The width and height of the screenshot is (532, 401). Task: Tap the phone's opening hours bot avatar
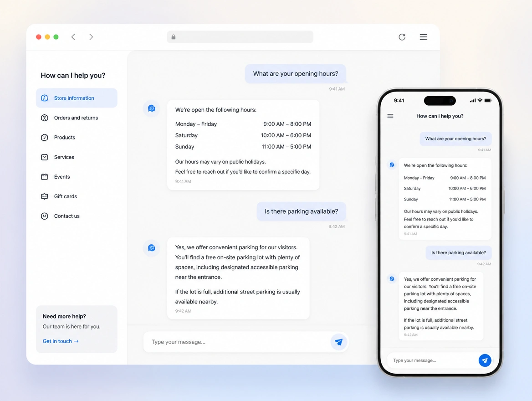(392, 165)
